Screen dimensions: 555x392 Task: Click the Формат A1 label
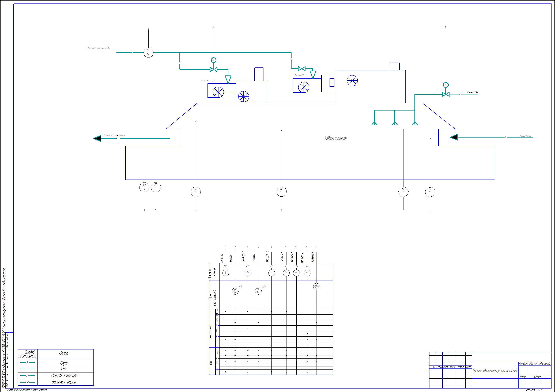pos(534,390)
